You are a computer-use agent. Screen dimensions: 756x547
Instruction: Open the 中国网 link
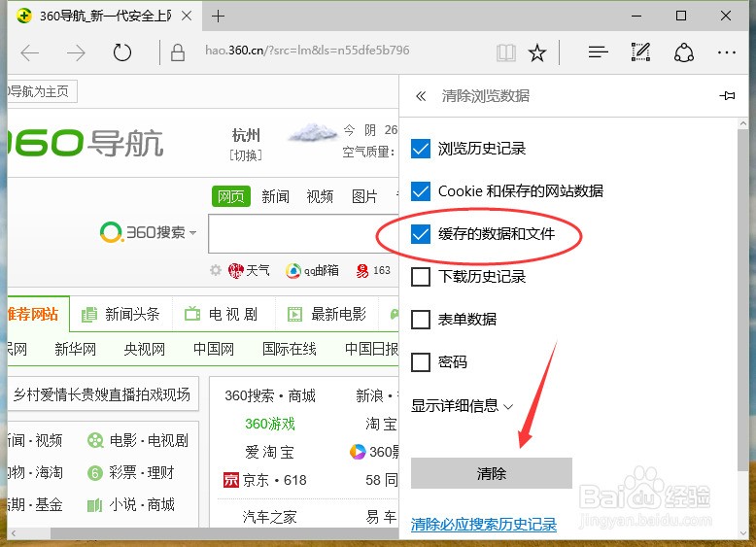tap(214, 349)
